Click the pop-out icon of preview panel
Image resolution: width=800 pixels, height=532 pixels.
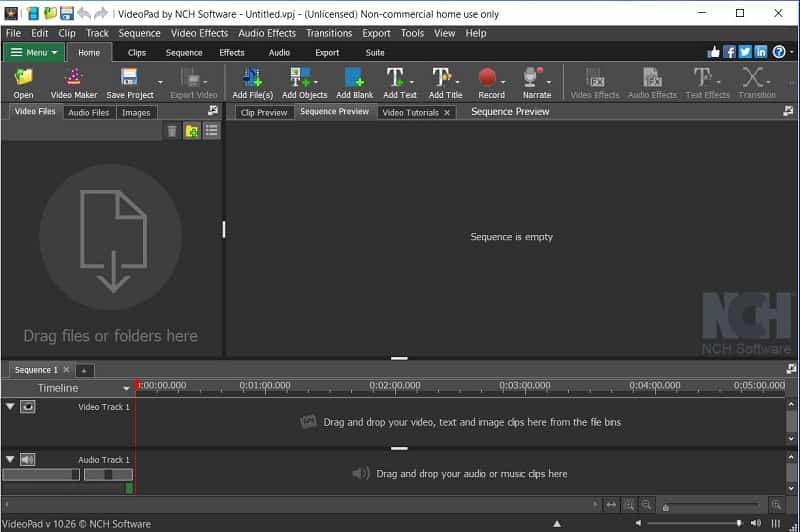click(788, 111)
